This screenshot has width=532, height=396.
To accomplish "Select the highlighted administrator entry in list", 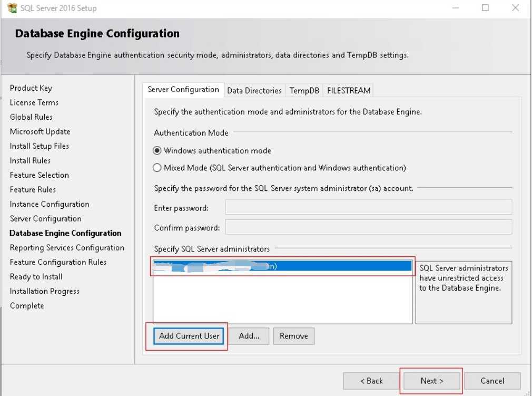I will [x=282, y=266].
